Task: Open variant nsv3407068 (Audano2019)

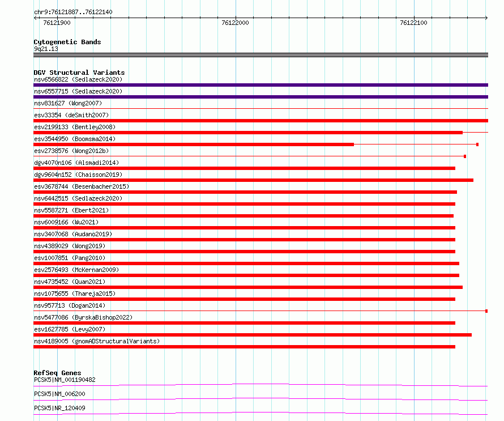Action: point(73,234)
